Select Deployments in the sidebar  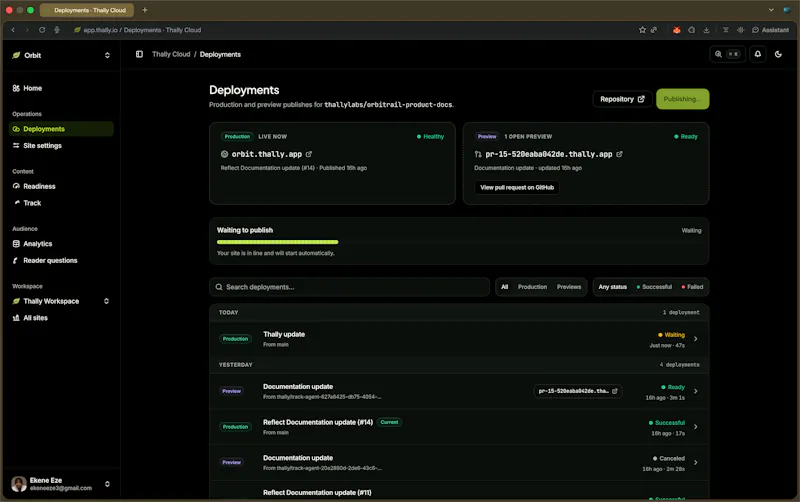coord(61,129)
